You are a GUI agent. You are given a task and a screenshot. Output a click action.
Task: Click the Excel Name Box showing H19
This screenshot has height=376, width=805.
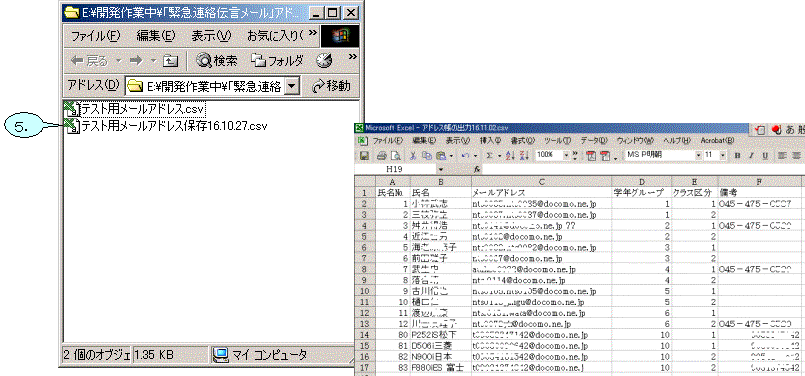click(x=395, y=169)
